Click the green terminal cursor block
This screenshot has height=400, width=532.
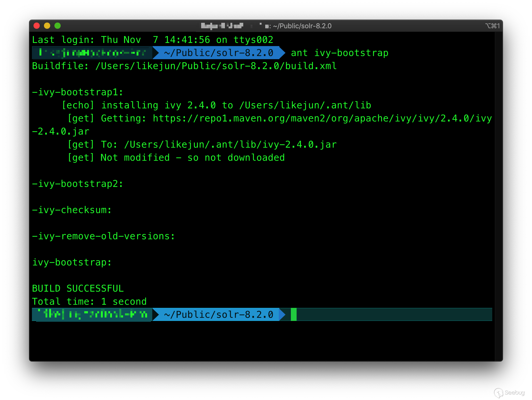coord(293,314)
